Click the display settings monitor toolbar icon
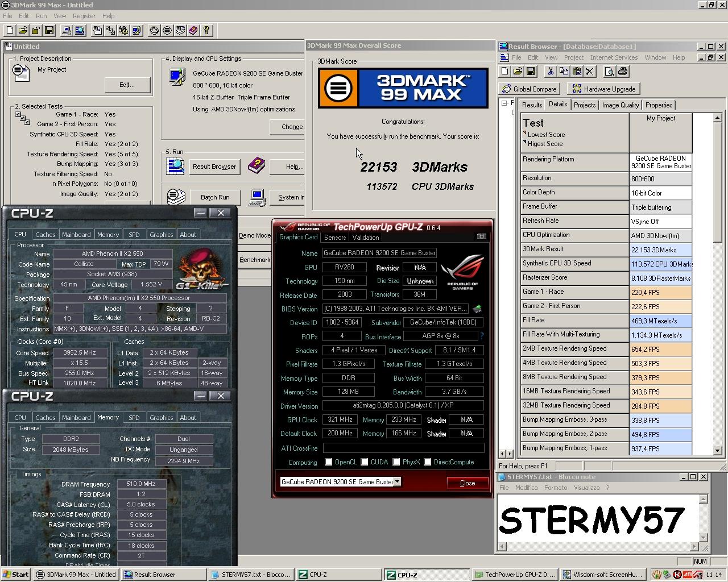This screenshot has width=728, height=582. (x=136, y=30)
